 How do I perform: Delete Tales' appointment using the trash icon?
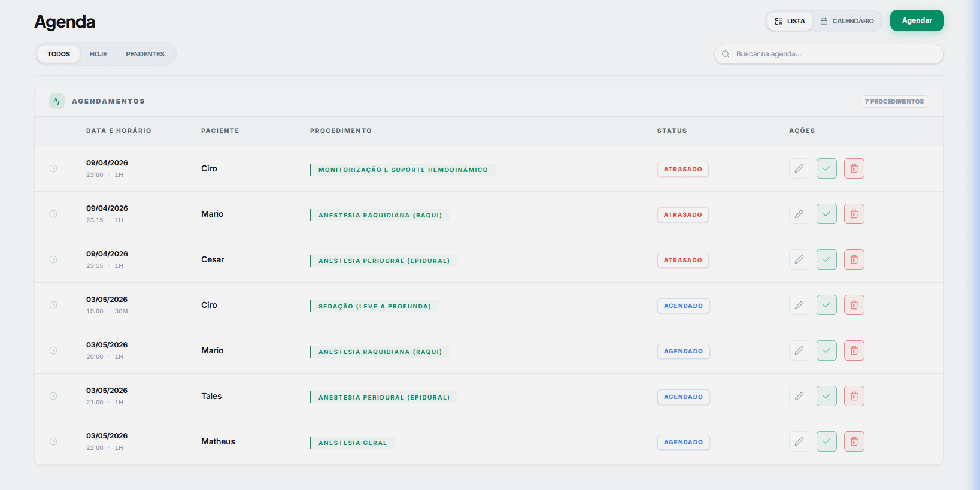click(x=854, y=396)
